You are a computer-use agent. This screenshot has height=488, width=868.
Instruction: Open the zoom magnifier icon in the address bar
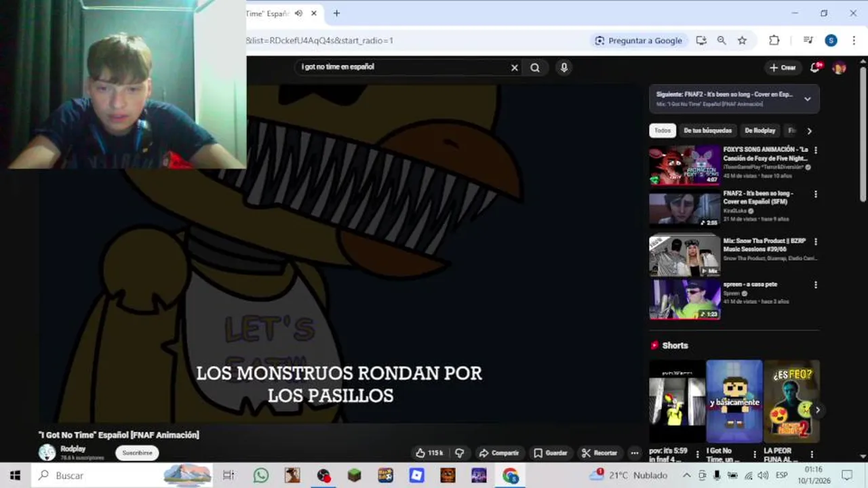click(722, 41)
